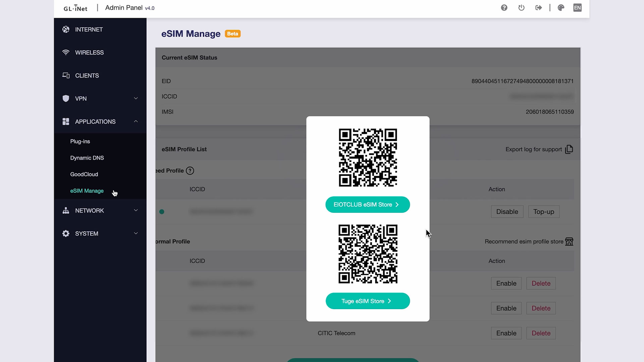
Task: Click the CITIC Telecom provider text
Action: pos(336,333)
